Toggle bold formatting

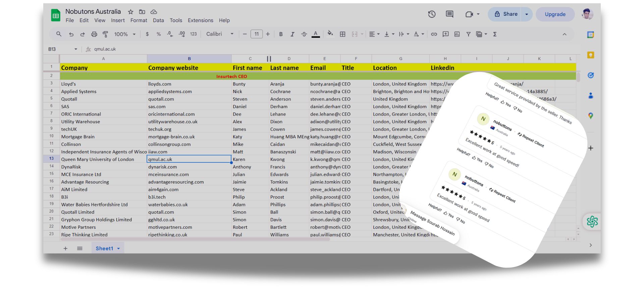pyautogui.click(x=281, y=34)
